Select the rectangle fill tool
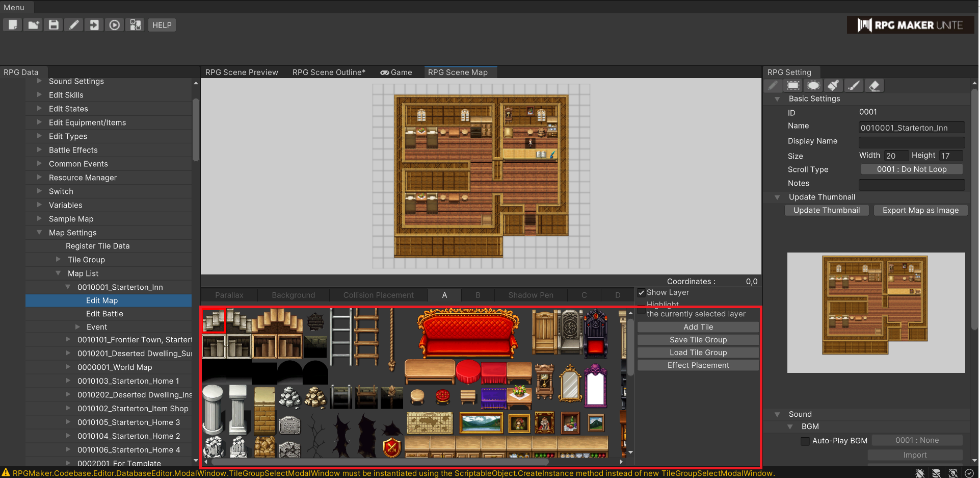 tap(793, 86)
